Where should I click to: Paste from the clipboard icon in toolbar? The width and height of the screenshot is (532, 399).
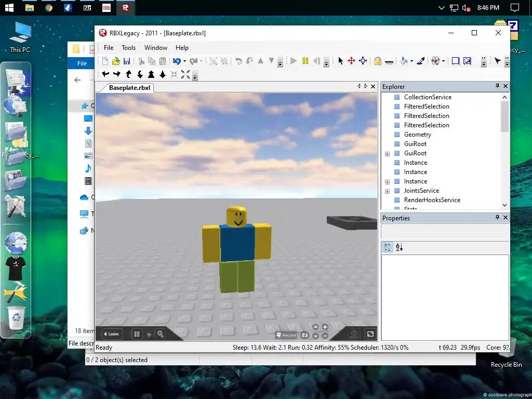(163, 61)
